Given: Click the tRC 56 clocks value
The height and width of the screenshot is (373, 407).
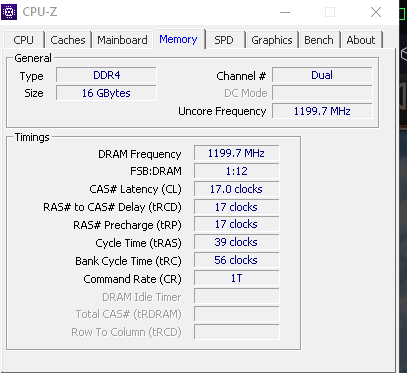Looking at the screenshot, I should (236, 260).
